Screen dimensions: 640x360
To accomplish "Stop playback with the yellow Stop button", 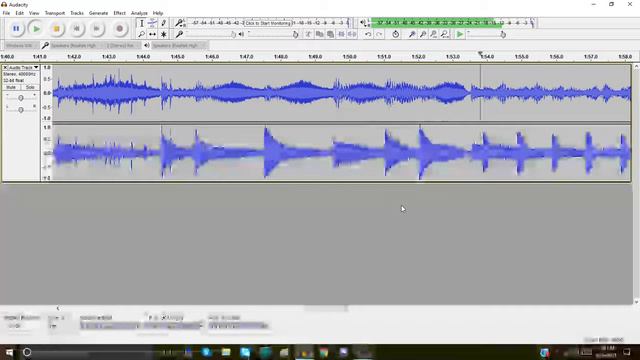I will pos(56,29).
